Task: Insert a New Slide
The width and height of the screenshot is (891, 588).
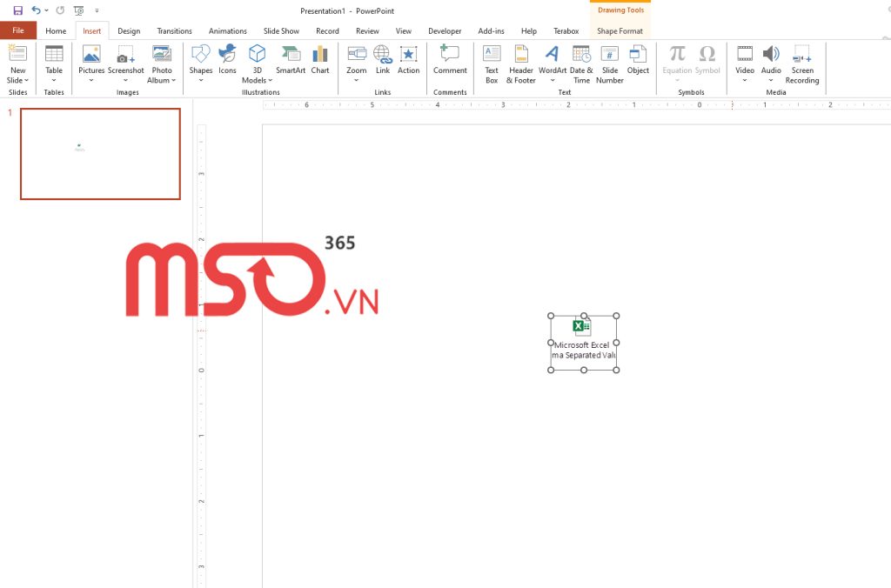Action: point(17,53)
